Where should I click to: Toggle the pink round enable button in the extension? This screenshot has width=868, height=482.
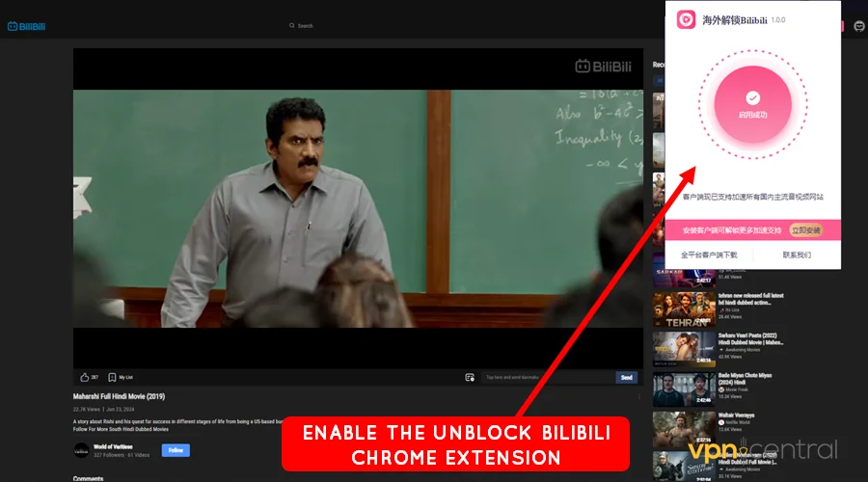pos(752,104)
